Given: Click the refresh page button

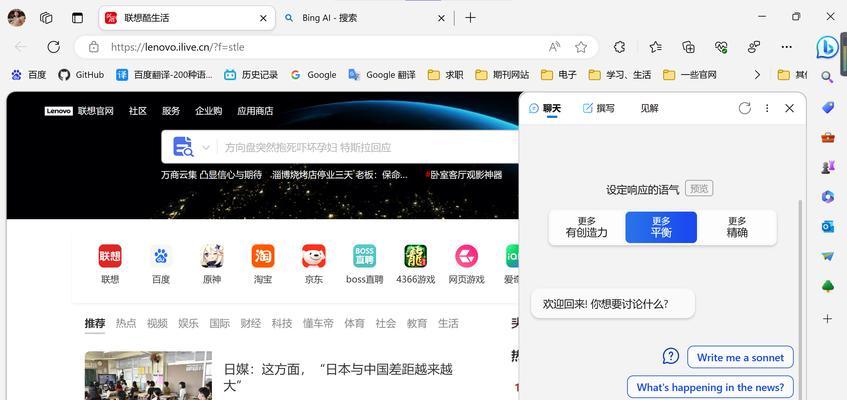Looking at the screenshot, I should pos(53,47).
